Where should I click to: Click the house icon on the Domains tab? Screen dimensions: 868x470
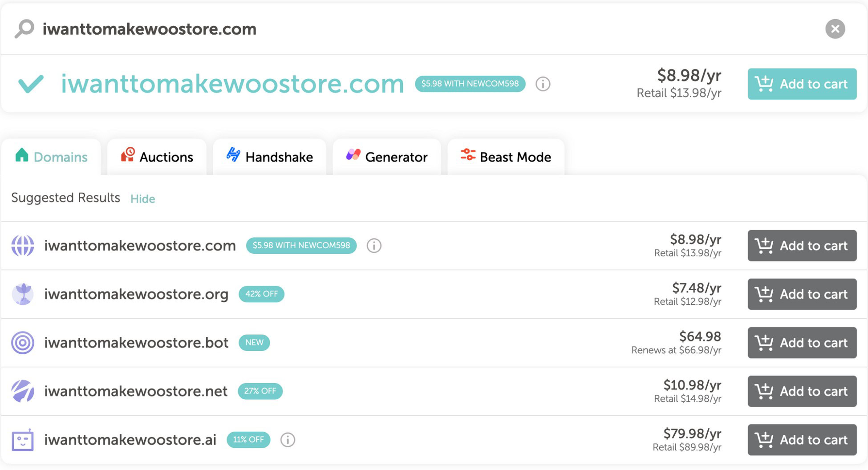tap(22, 155)
